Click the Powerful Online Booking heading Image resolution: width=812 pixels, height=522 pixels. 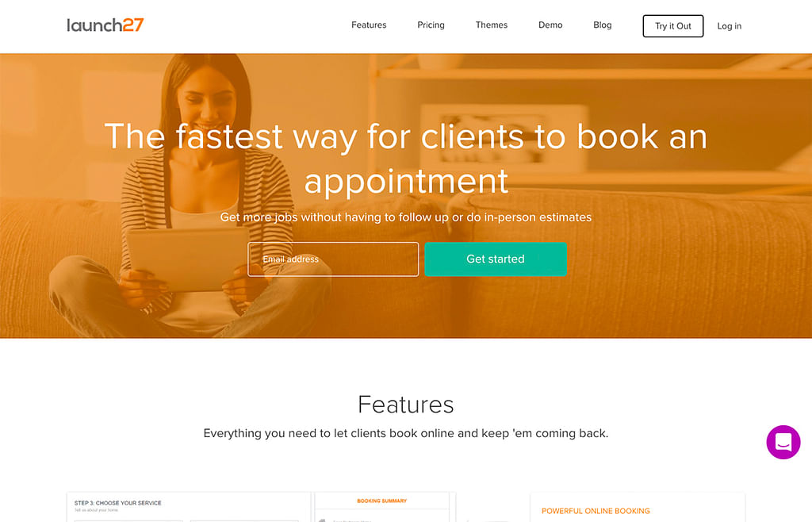click(x=596, y=511)
